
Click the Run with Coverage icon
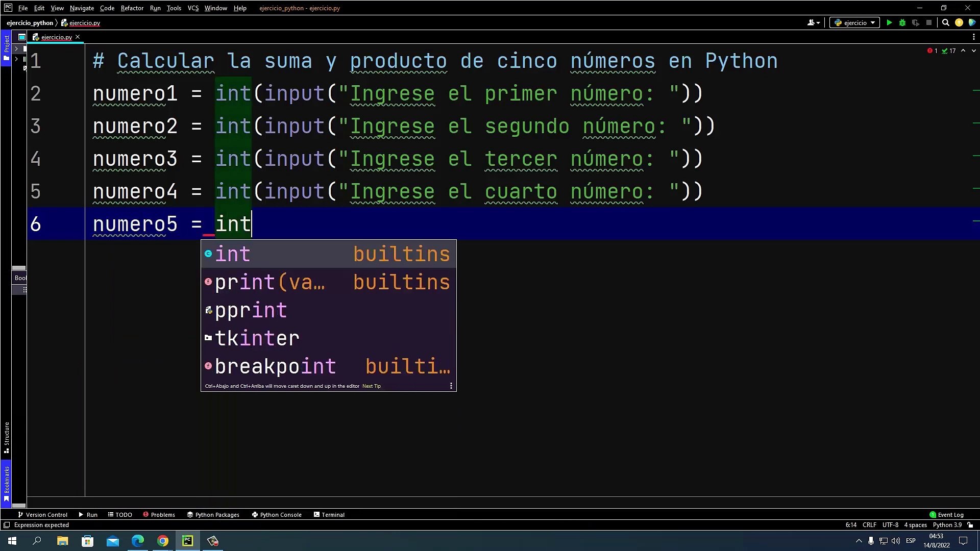pos(916,22)
